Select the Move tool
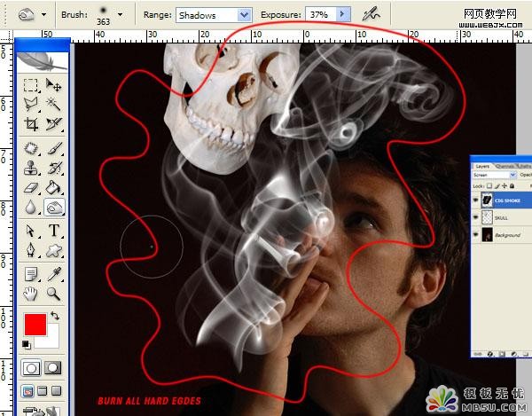This screenshot has height=416, width=532. click(x=53, y=85)
